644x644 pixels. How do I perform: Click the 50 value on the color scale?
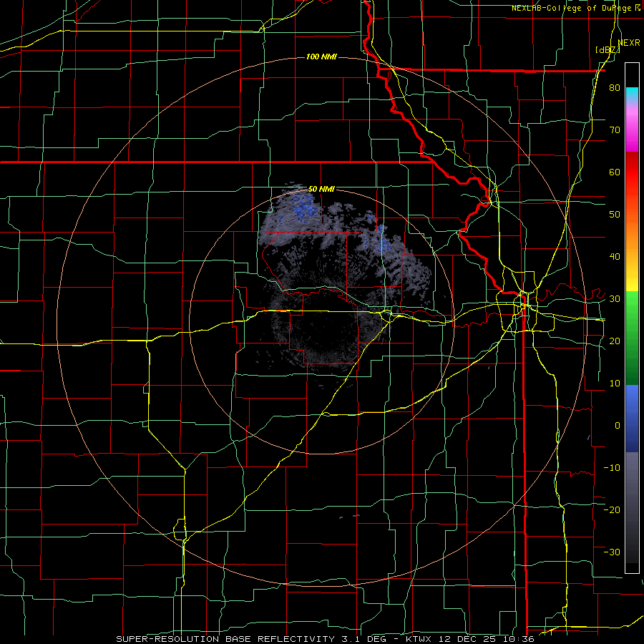615,215
